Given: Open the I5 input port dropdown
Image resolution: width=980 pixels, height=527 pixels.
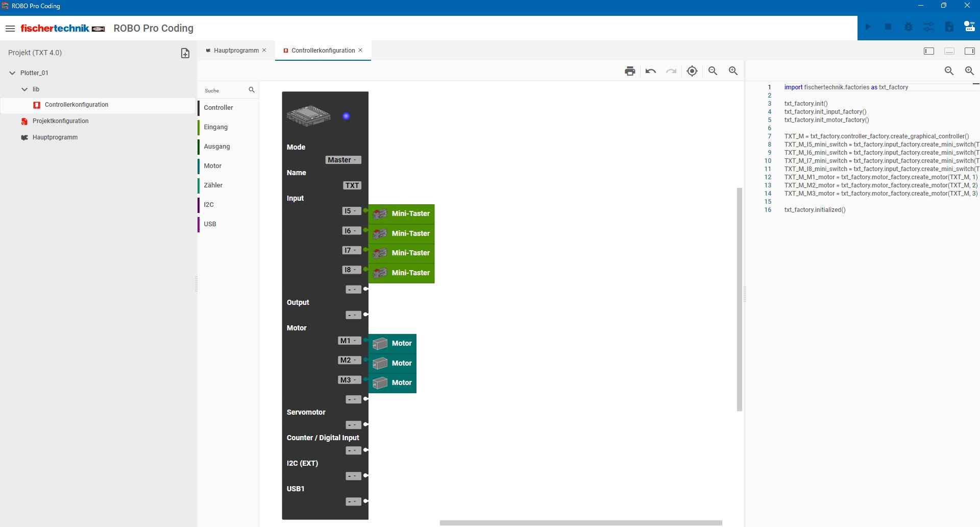Looking at the screenshot, I should click(351, 211).
